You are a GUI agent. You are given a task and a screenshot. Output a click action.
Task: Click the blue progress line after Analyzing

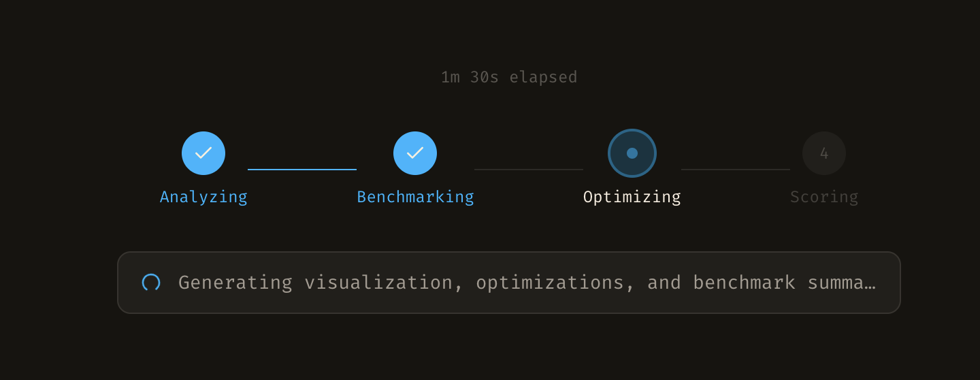pos(302,169)
